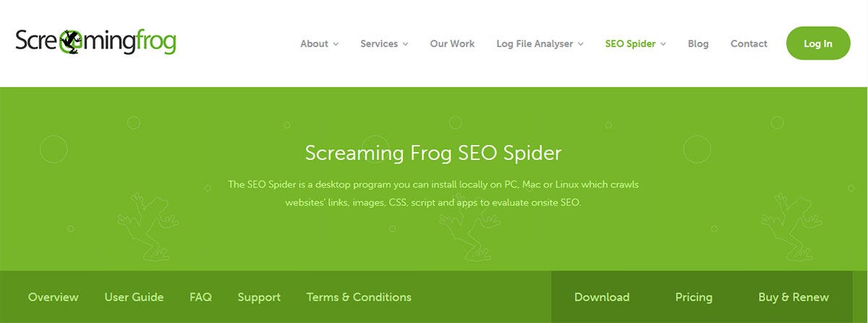Click the Download link
Screen dimensions: 868x323
click(602, 297)
